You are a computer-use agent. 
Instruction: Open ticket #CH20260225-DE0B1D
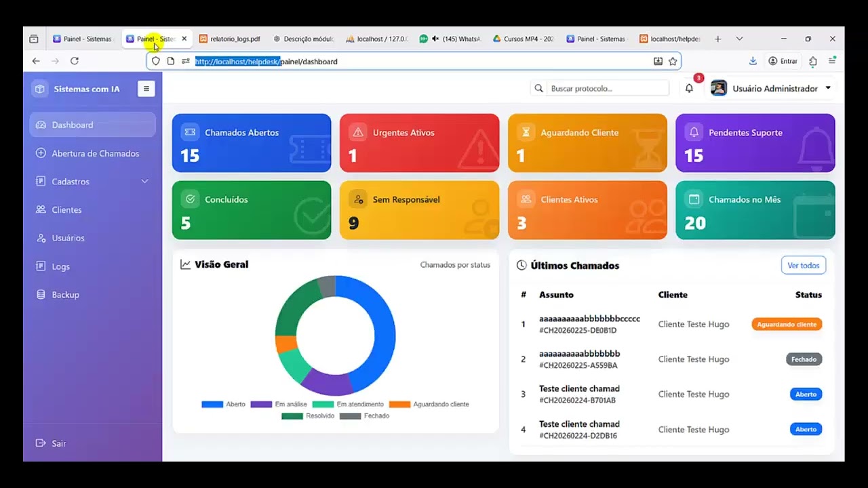pos(578,330)
